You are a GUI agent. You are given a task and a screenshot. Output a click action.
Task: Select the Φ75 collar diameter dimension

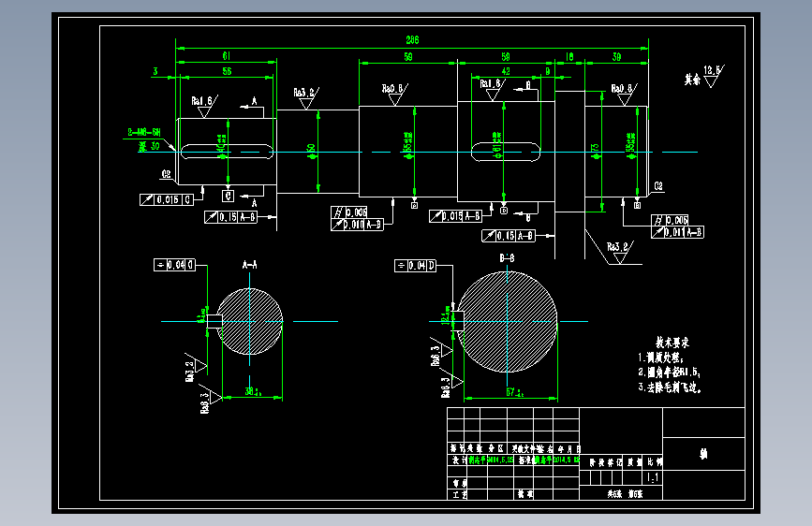click(x=596, y=150)
